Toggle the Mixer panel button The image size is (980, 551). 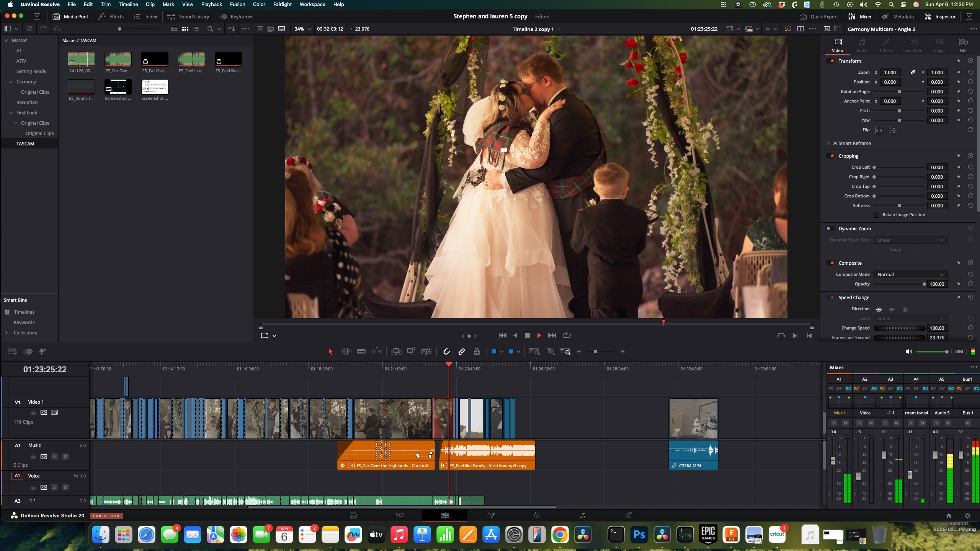(860, 16)
